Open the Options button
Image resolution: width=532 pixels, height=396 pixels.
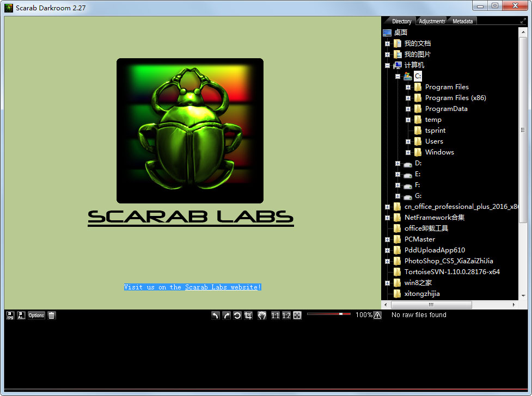coord(36,315)
